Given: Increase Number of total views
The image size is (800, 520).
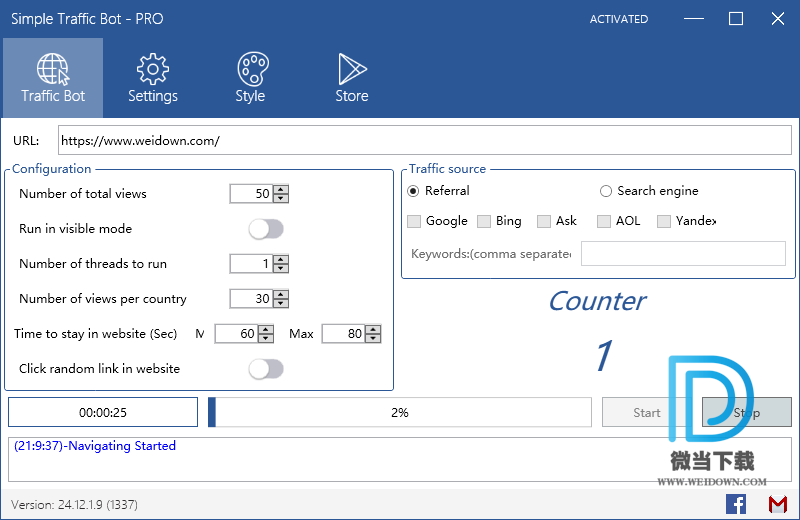Looking at the screenshot, I should [281, 189].
